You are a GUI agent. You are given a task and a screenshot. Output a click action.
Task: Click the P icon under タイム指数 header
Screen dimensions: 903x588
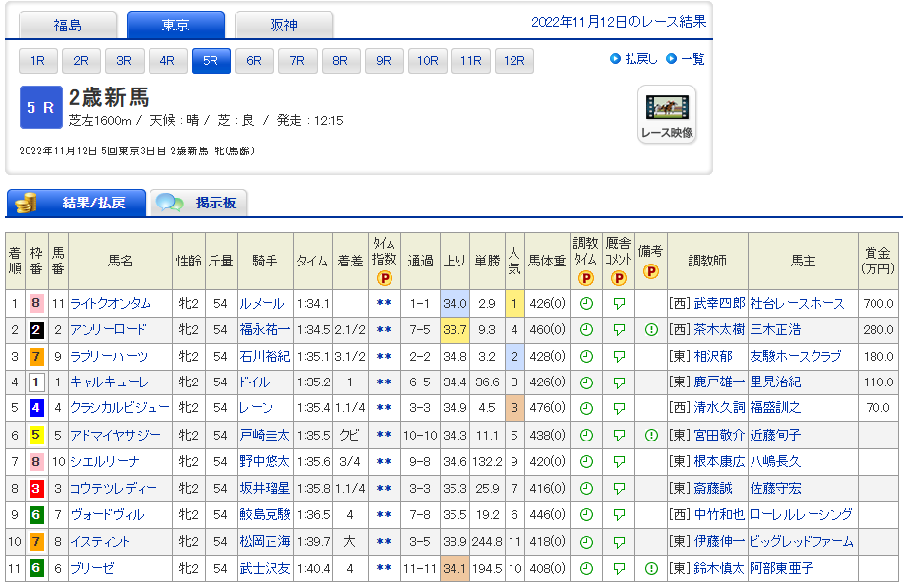point(384,278)
